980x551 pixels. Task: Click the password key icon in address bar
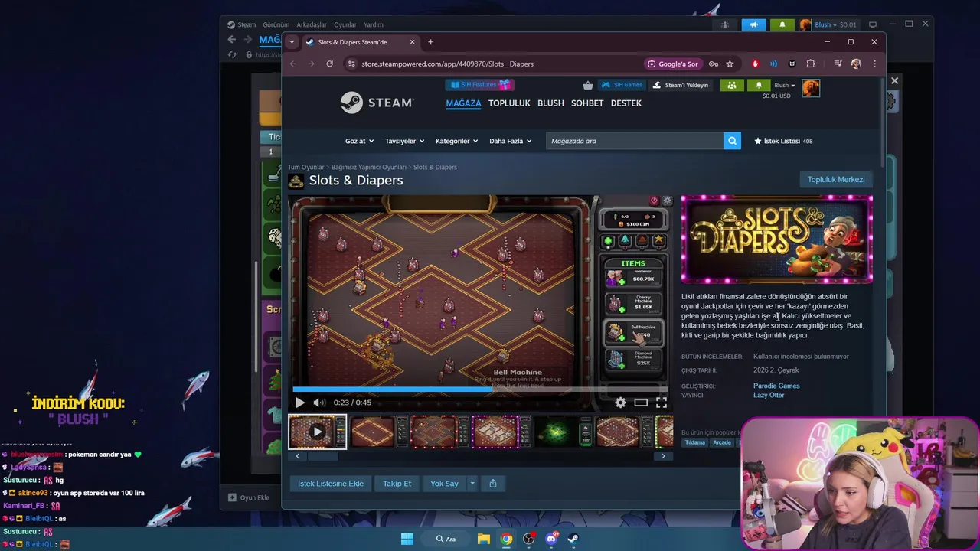(713, 64)
